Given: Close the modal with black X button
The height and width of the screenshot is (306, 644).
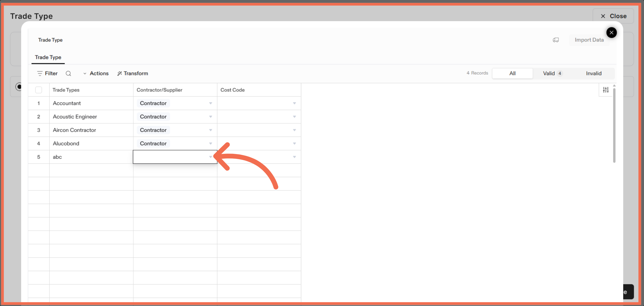Looking at the screenshot, I should (x=611, y=33).
